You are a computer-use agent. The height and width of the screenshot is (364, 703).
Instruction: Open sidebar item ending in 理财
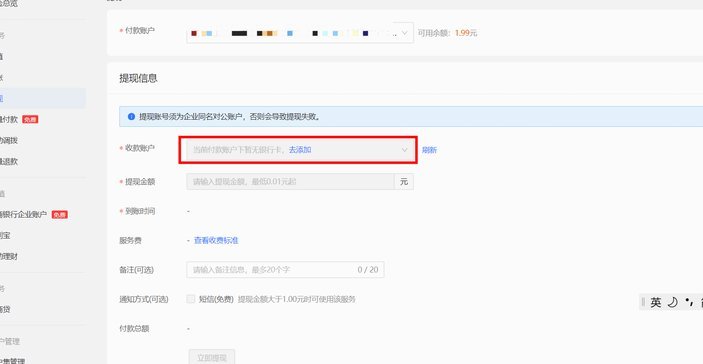click(9, 256)
